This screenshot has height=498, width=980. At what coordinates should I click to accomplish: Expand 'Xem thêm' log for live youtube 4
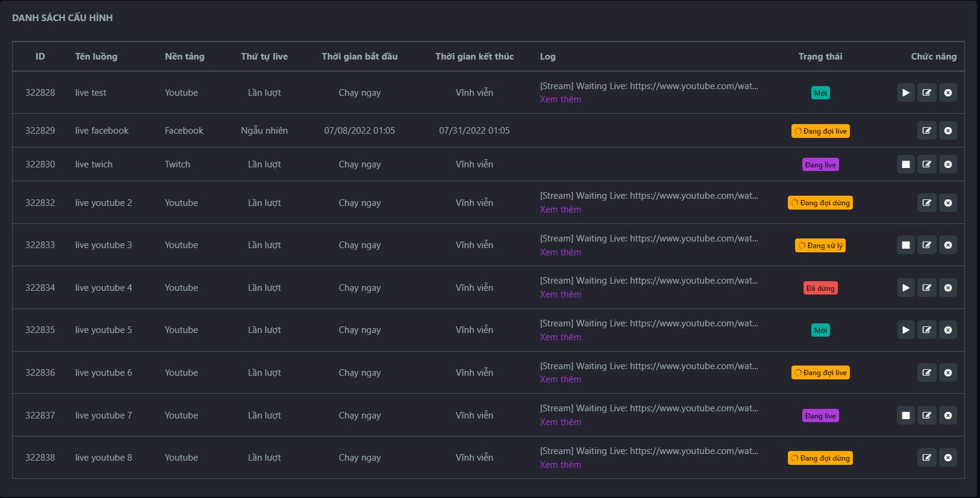click(x=560, y=294)
